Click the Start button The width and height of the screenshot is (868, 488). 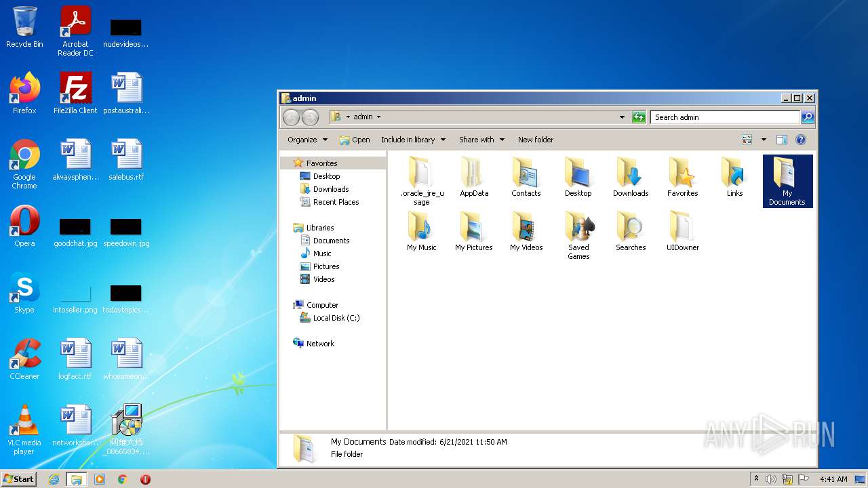(x=19, y=479)
